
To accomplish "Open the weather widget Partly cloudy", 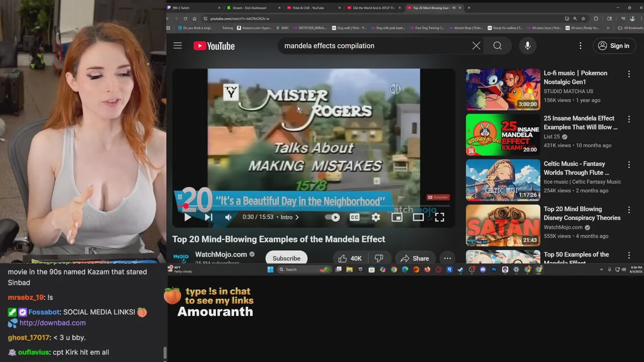I will [x=180, y=269].
